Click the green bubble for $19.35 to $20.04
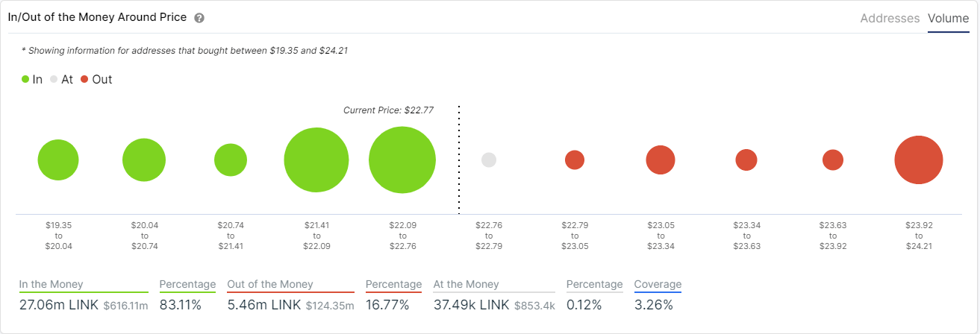980x334 pixels. (x=58, y=160)
